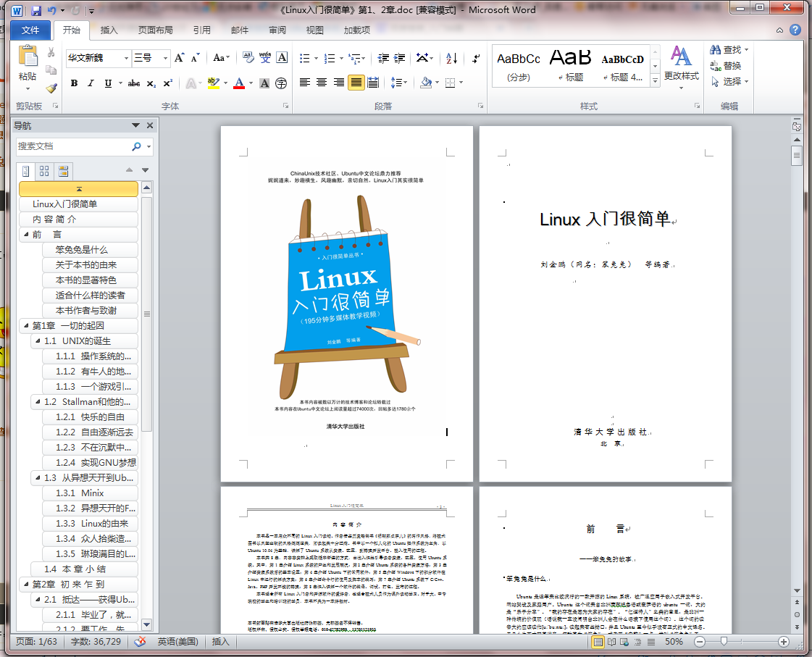Click the Save icon in quick access toolbar
The height and width of the screenshot is (657, 812).
(35, 10)
